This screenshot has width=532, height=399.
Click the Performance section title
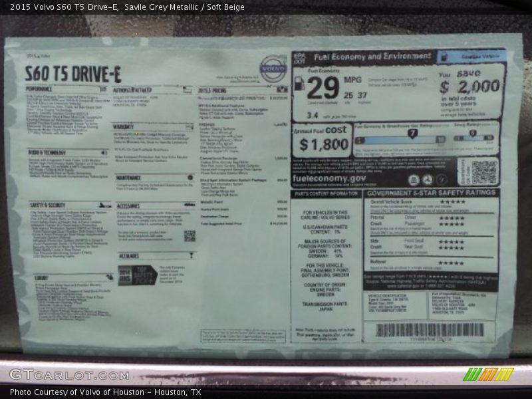39,89
